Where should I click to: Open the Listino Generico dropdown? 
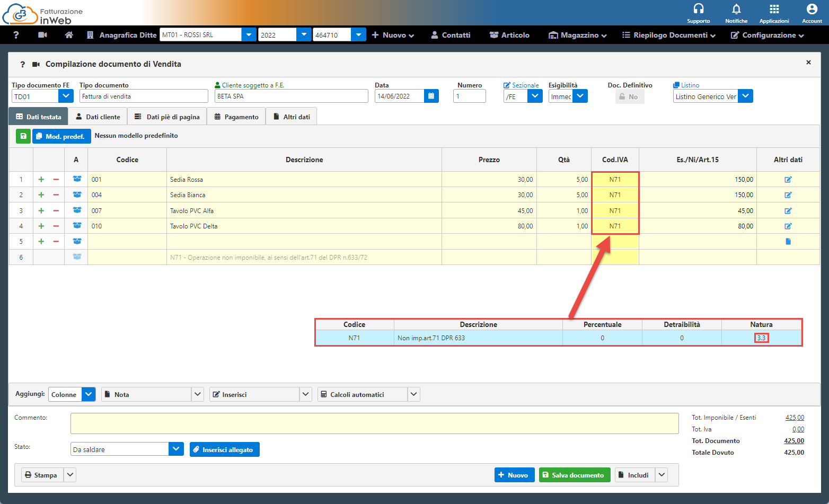pyautogui.click(x=745, y=96)
